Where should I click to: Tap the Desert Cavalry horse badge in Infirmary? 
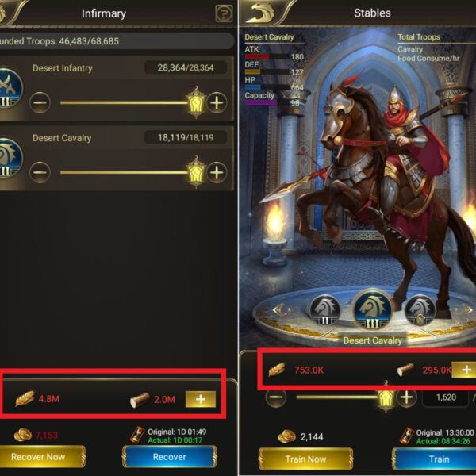pyautogui.click(x=10, y=159)
